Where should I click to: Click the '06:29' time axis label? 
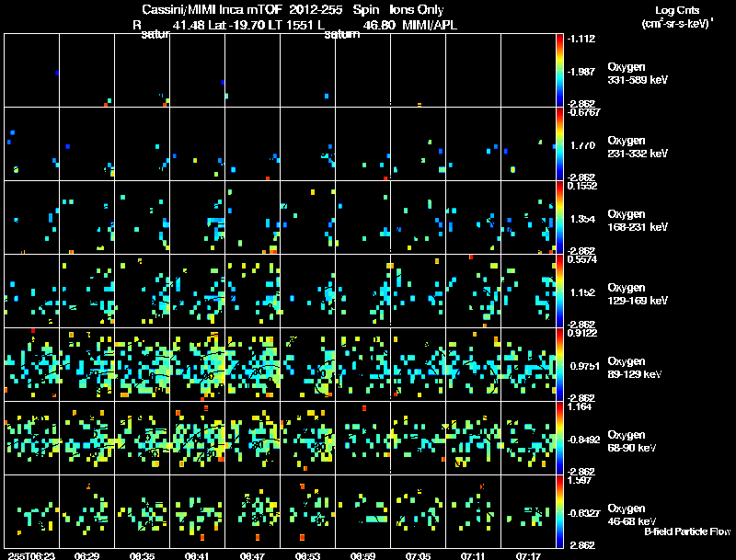coord(86,555)
